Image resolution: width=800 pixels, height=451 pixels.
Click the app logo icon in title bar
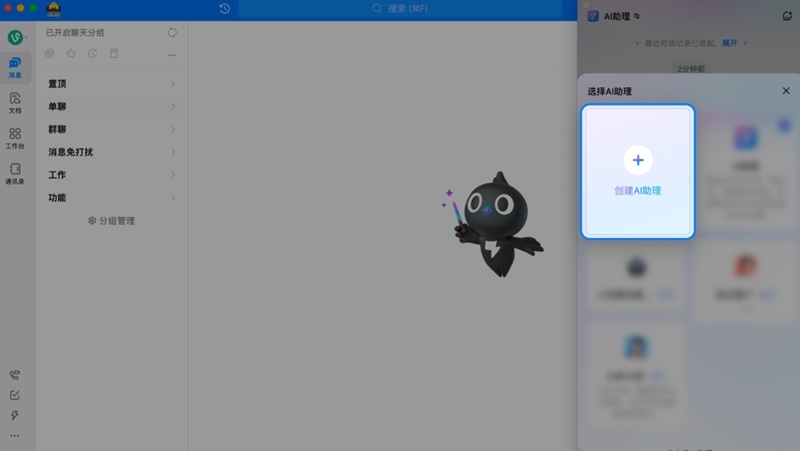pyautogui.click(x=54, y=9)
